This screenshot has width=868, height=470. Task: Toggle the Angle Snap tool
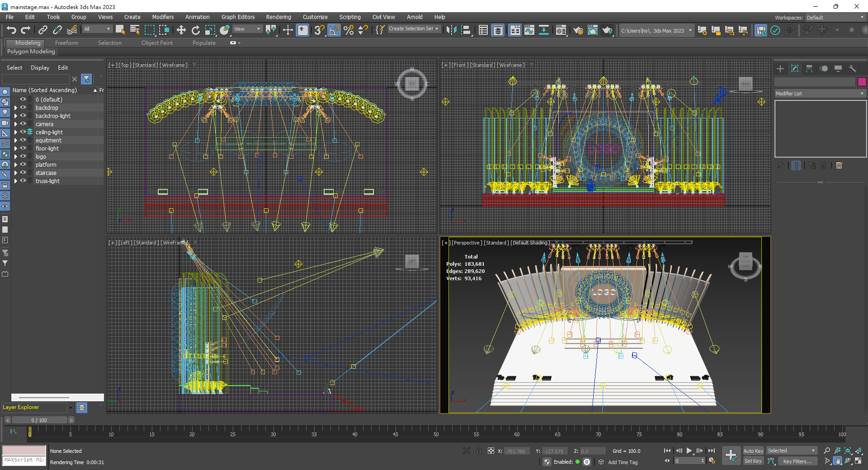pos(334,30)
